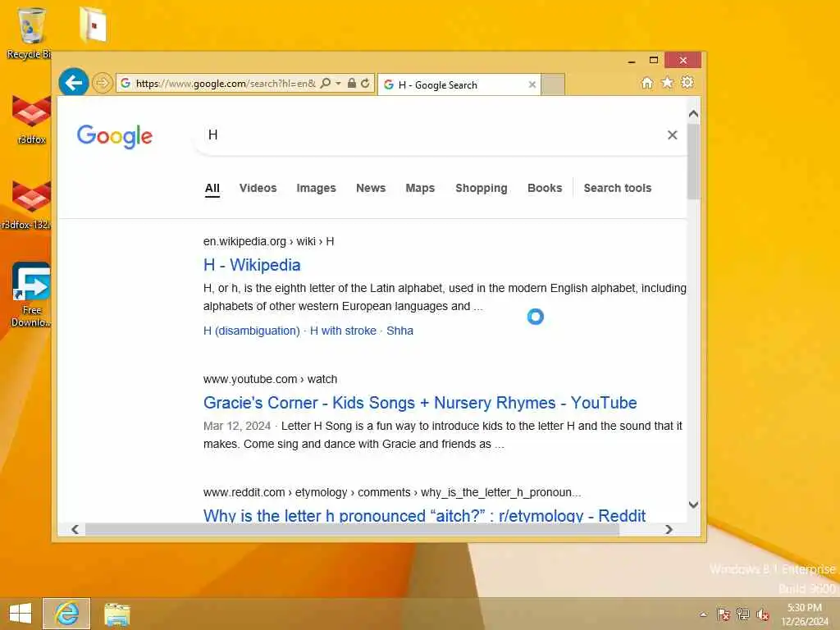This screenshot has height=630, width=840.
Task: Clear the search query with X
Action: 673,135
